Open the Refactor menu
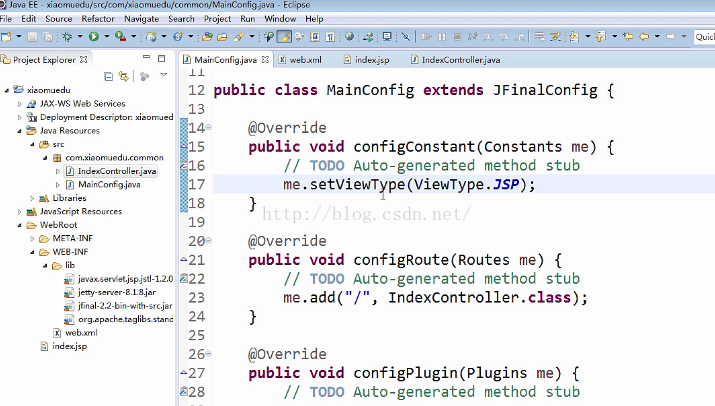The height and width of the screenshot is (406, 715). (98, 19)
